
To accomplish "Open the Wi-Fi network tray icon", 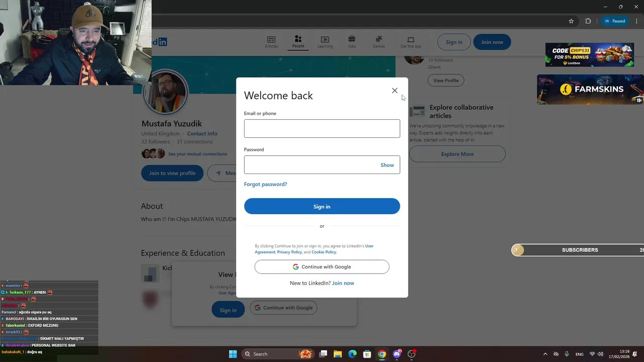I will 592,354.
